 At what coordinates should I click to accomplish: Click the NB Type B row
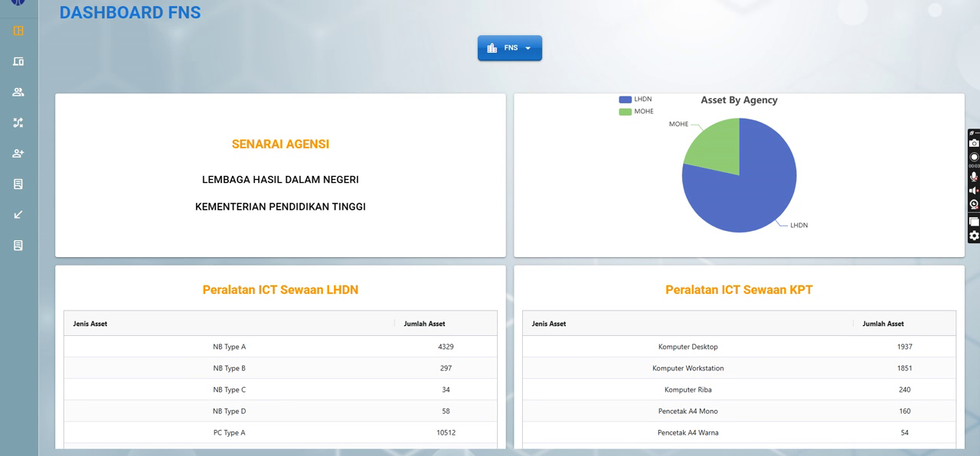pos(280,368)
